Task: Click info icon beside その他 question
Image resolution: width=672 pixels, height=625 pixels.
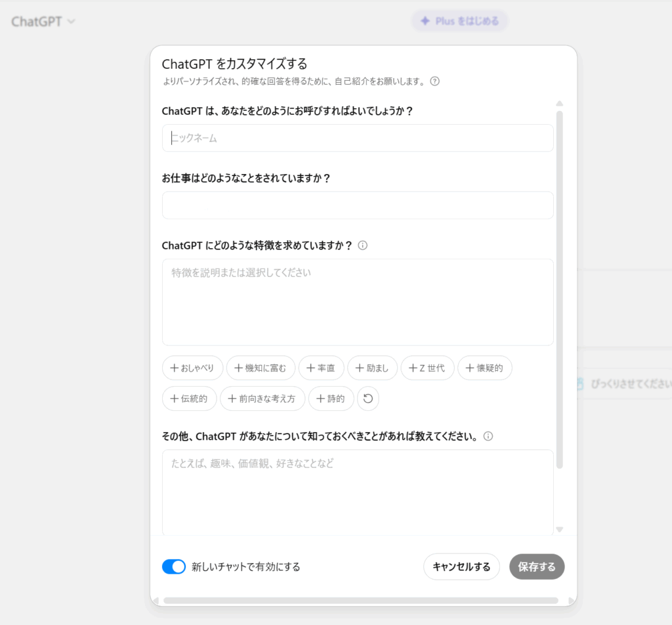Action: (x=488, y=436)
